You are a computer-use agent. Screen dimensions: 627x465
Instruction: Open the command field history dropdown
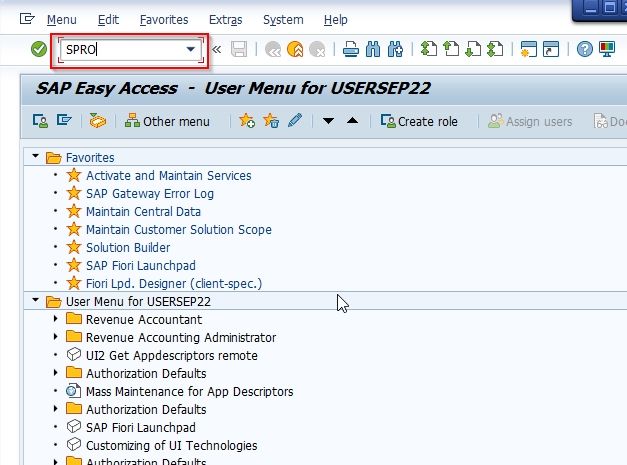tap(191, 50)
